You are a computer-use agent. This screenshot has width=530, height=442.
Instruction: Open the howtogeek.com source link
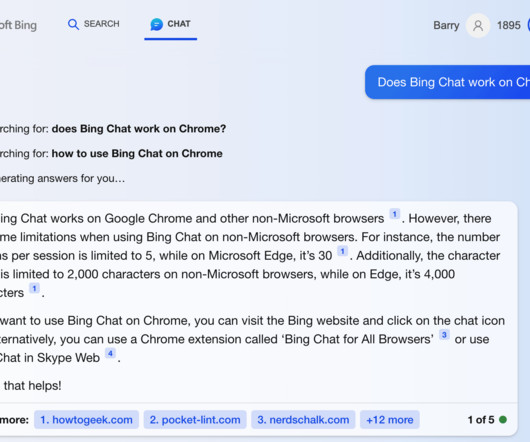(87, 420)
